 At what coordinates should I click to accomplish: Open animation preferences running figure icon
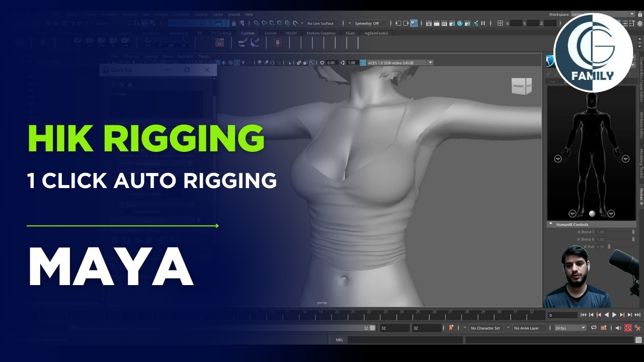(x=637, y=328)
